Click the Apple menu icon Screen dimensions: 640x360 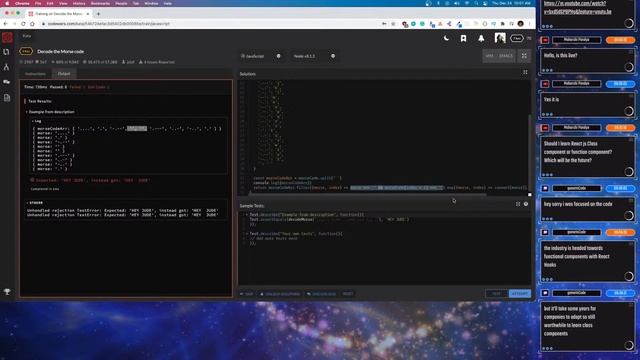pos(7,3)
